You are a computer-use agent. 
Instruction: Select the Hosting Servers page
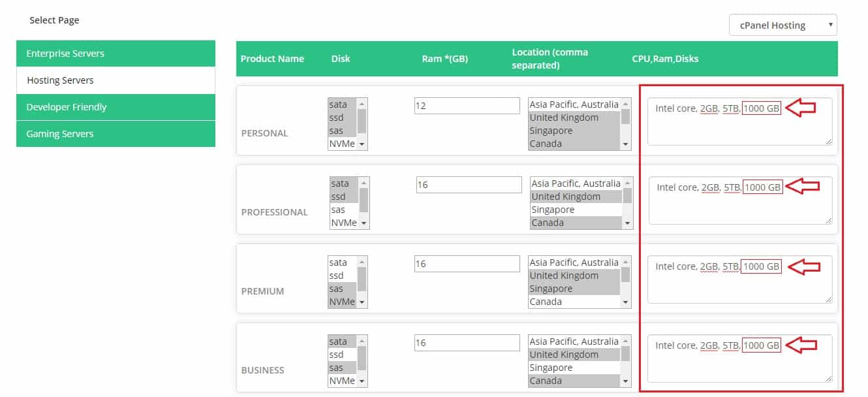(x=116, y=80)
